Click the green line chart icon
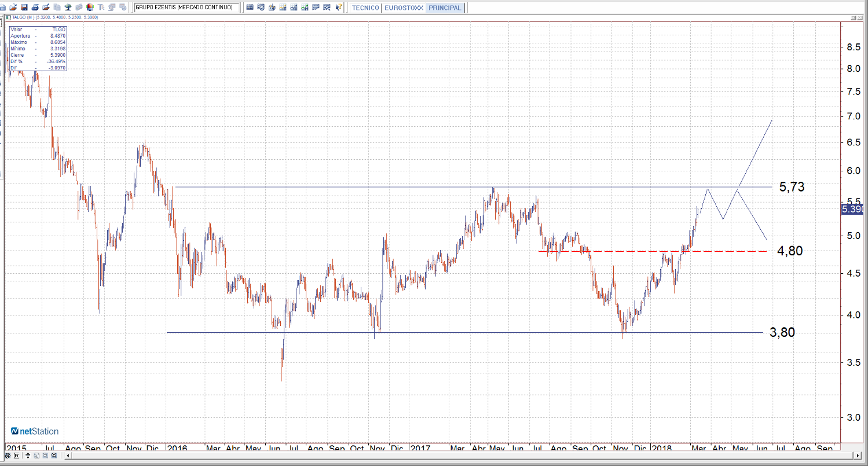Viewport: 868px width, 466px height. (305, 8)
